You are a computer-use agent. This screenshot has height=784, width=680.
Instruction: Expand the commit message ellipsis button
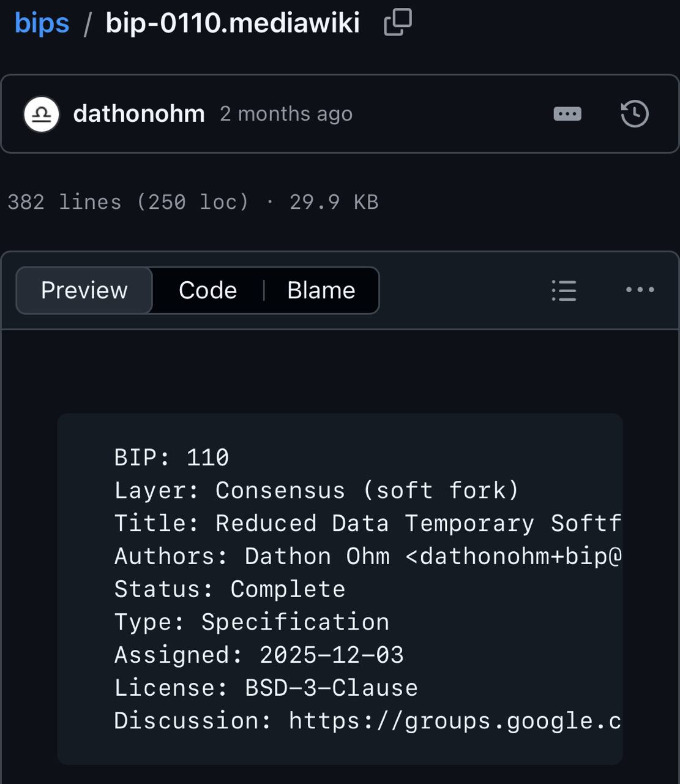(x=567, y=114)
